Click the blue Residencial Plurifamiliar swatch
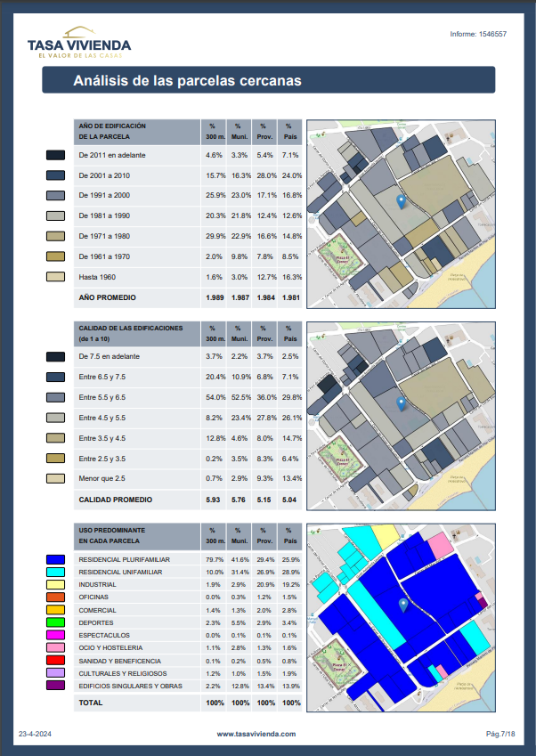This screenshot has height=756, width=536. 55,560
